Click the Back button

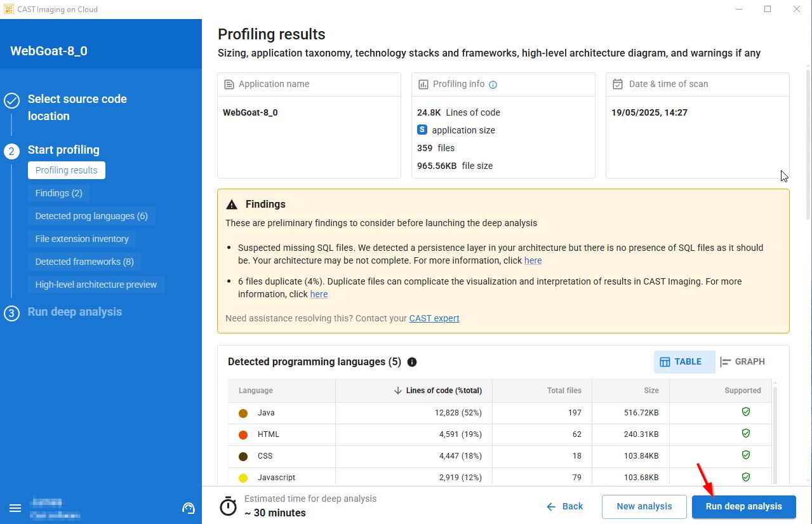[565, 506]
